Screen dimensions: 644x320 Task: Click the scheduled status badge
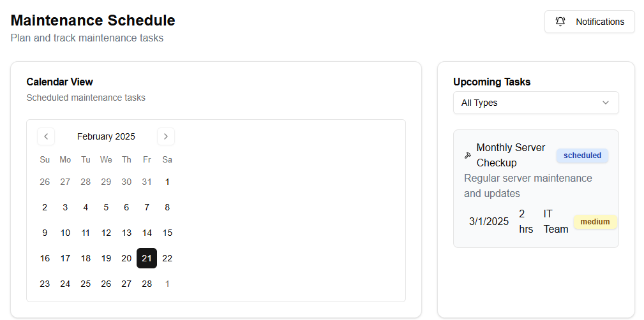pyautogui.click(x=582, y=156)
